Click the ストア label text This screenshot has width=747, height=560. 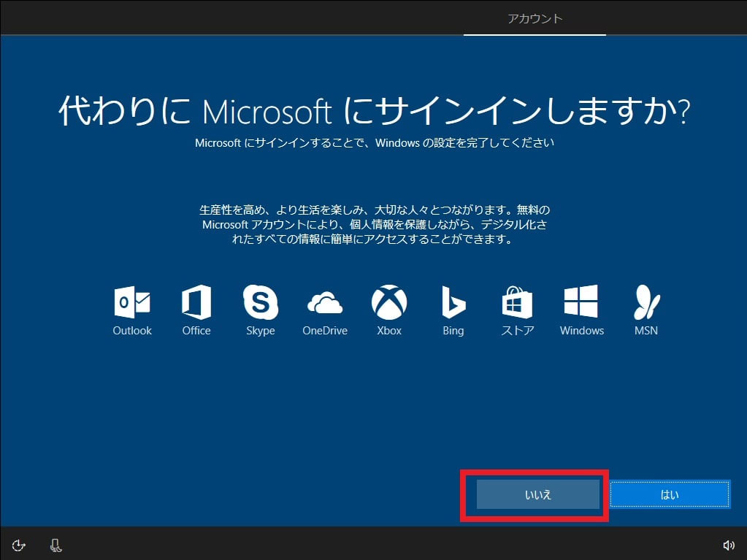[518, 331]
